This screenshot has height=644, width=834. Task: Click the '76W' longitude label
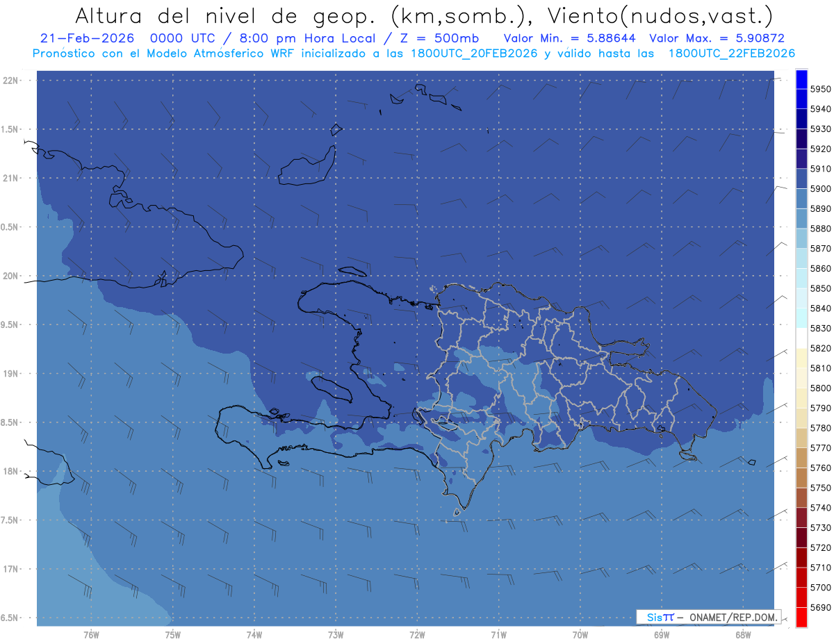(x=91, y=634)
